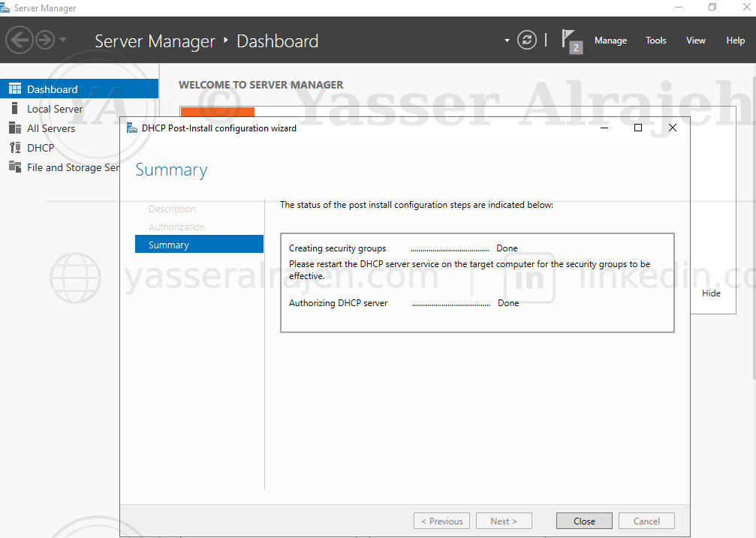The height and width of the screenshot is (538, 756).
Task: Click the Summary heading text
Action: coord(171,170)
